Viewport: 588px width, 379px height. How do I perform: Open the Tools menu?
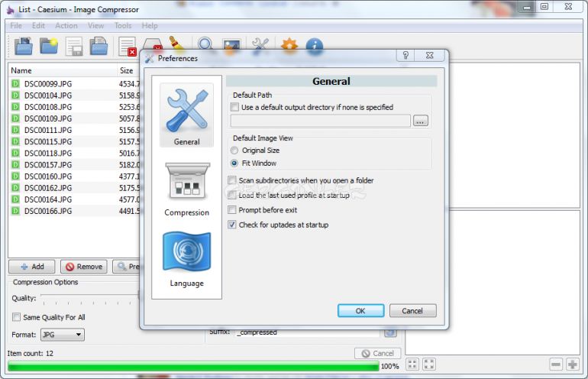[x=123, y=25]
